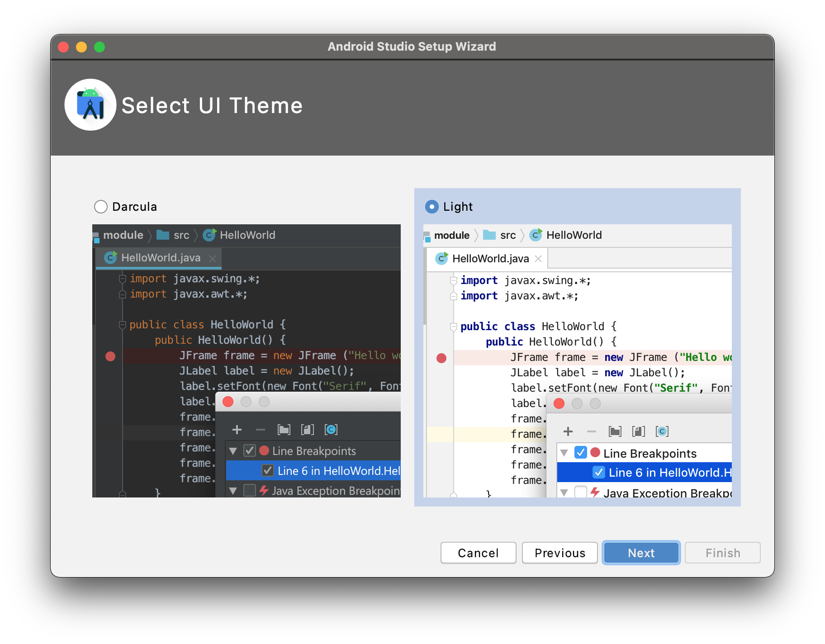Click the first import fold marker in the Darcula gutter
The width and height of the screenshot is (825, 644).
(x=122, y=279)
